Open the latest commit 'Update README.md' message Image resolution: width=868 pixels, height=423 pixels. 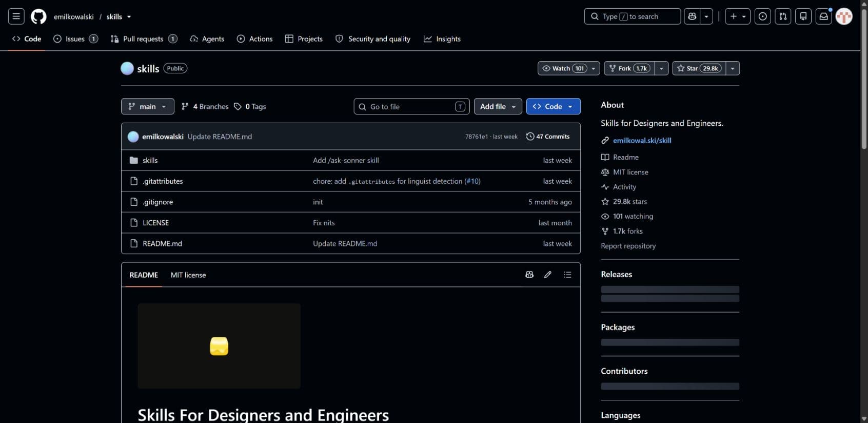(x=220, y=137)
